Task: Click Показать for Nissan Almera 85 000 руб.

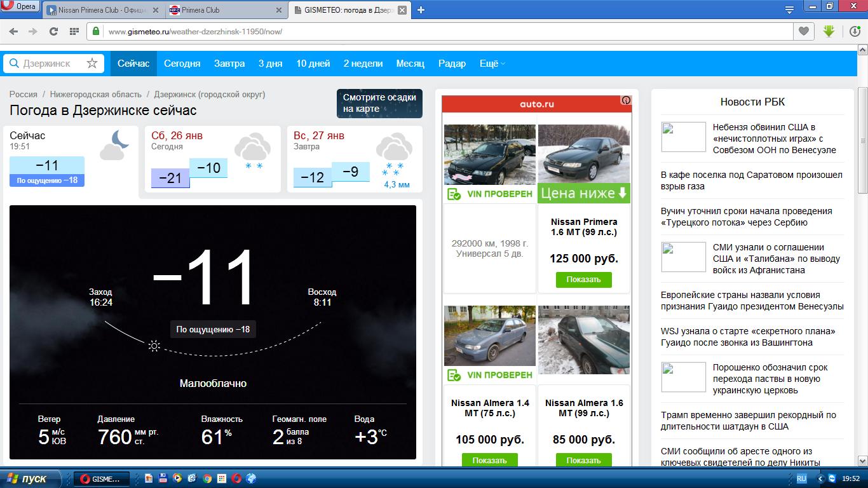Action: (584, 460)
